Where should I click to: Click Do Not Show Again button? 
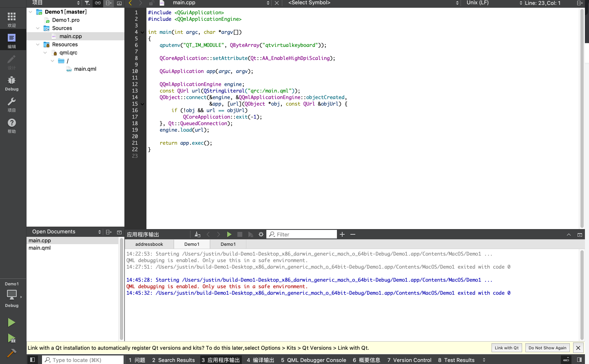[547, 348]
